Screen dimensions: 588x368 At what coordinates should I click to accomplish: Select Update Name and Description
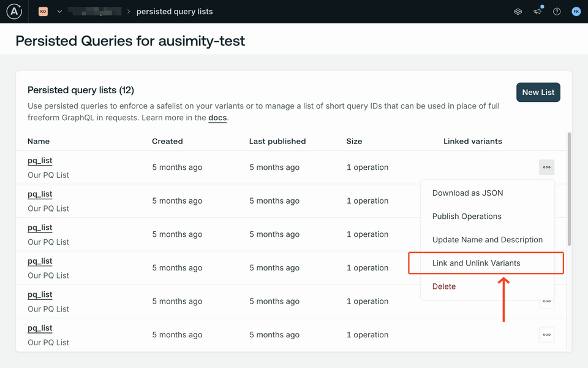click(488, 240)
